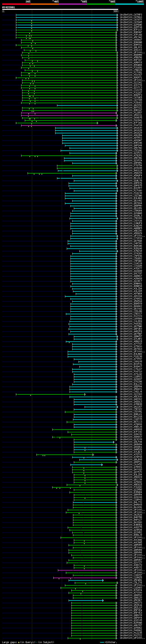Screen dimensions: 146x644
Task: Click the short green bar for UniRef100_O22343
Action: pyautogui.click(x=51, y=394)
